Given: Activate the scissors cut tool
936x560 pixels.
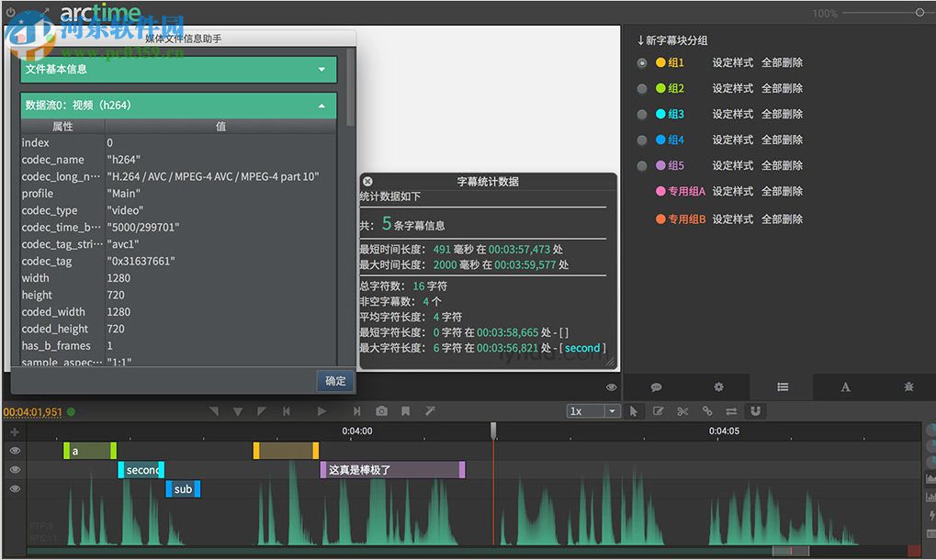Looking at the screenshot, I should click(x=682, y=411).
